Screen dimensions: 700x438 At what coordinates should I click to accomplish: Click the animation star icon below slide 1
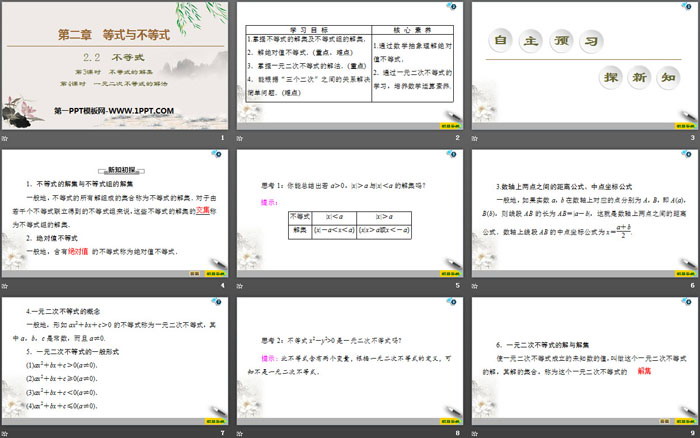pyautogui.click(x=6, y=138)
